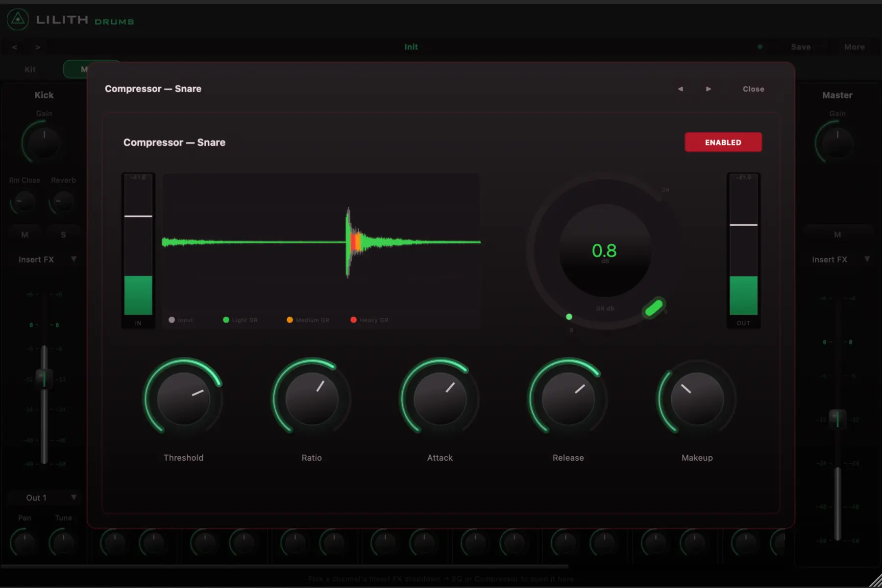Click the green handle on GR dial
The image size is (882, 588).
654,307
